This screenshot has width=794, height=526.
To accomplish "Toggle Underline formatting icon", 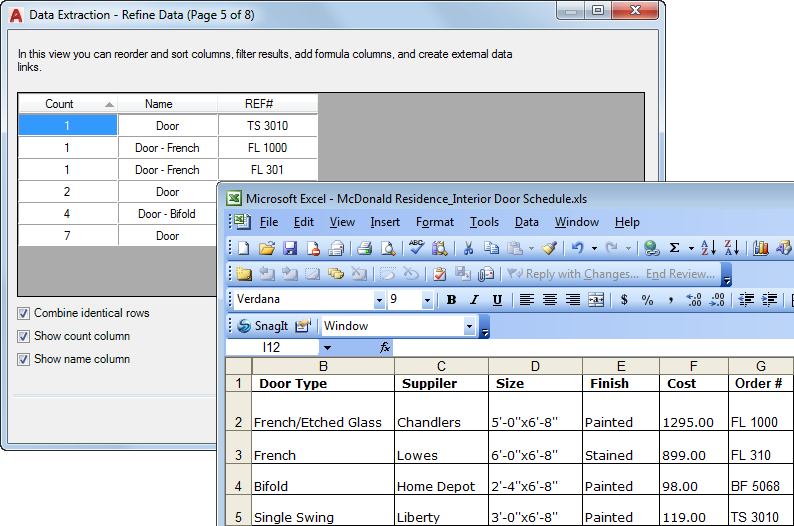I will (x=497, y=300).
